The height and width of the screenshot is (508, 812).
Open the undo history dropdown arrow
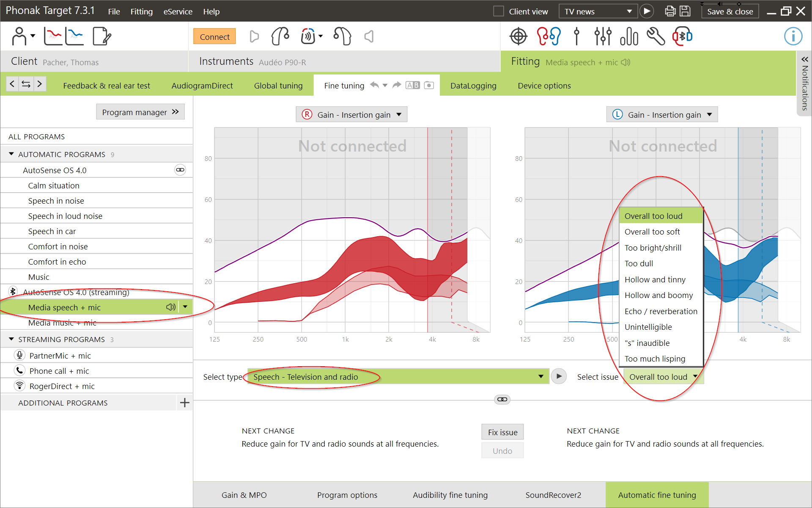coord(385,85)
